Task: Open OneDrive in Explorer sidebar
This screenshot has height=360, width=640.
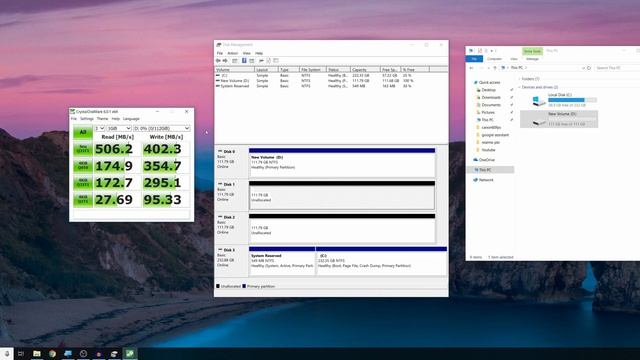Action: [484, 160]
